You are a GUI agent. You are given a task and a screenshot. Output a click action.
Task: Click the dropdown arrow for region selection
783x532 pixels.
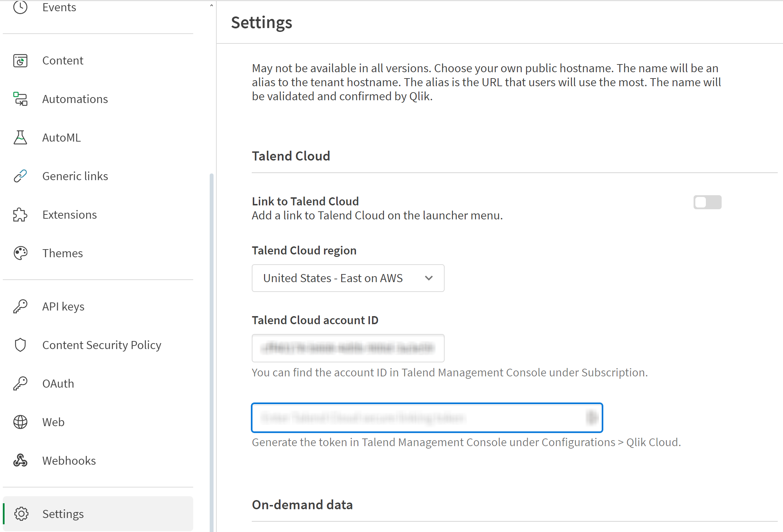coord(429,278)
